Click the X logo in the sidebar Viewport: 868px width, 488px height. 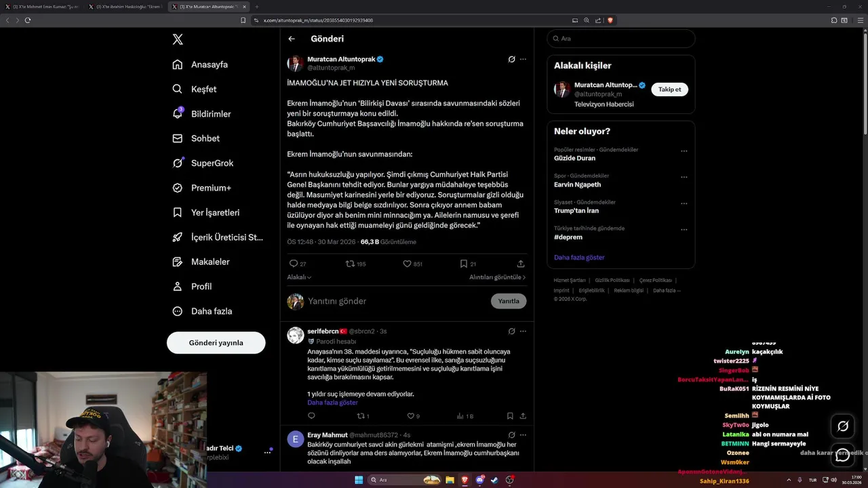coord(178,39)
